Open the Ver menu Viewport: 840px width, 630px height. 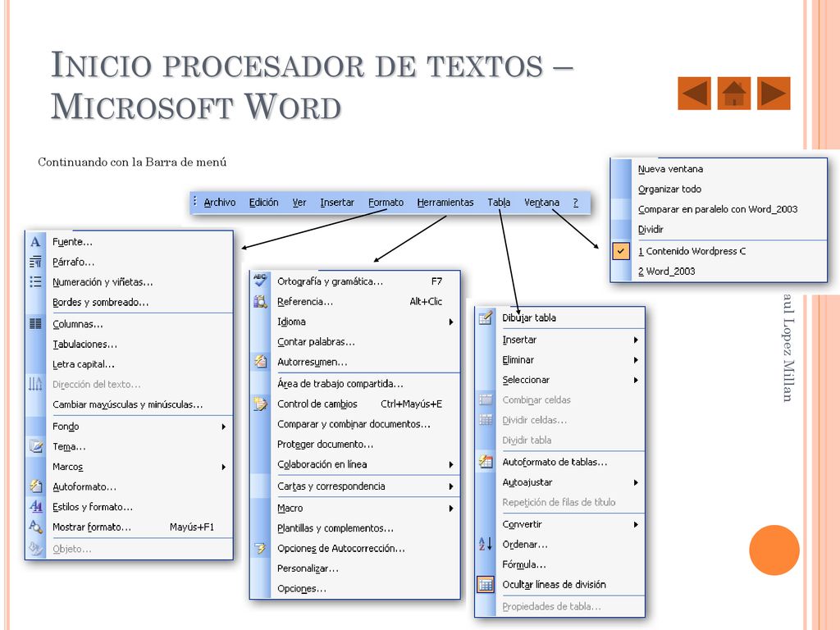coord(299,203)
